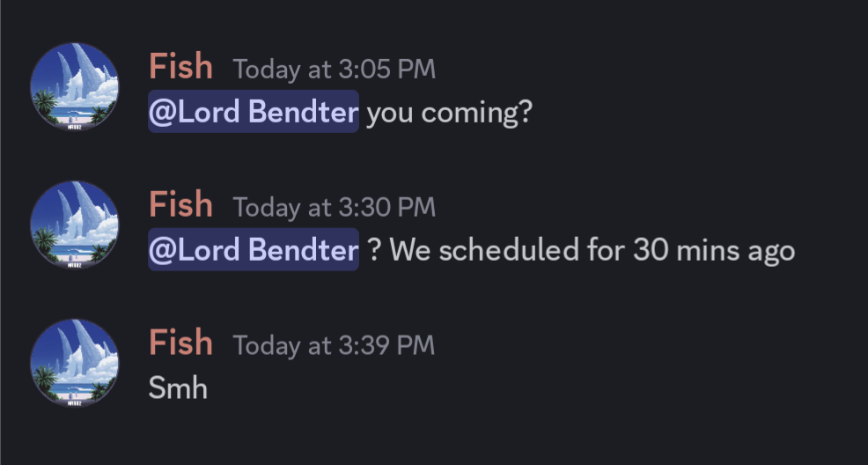Click the 'Today at 3:30 PM' timestamp
The width and height of the screenshot is (868, 465).
(335, 208)
